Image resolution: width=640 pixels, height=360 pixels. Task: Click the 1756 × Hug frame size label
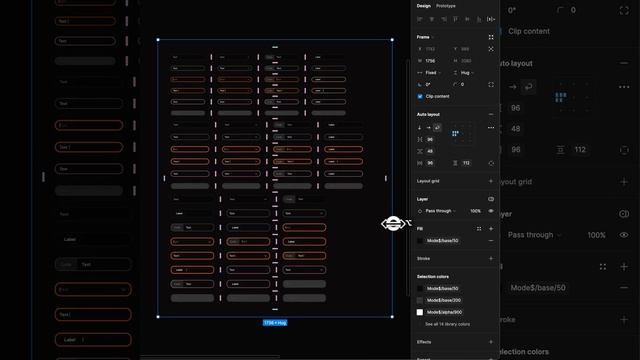click(275, 323)
